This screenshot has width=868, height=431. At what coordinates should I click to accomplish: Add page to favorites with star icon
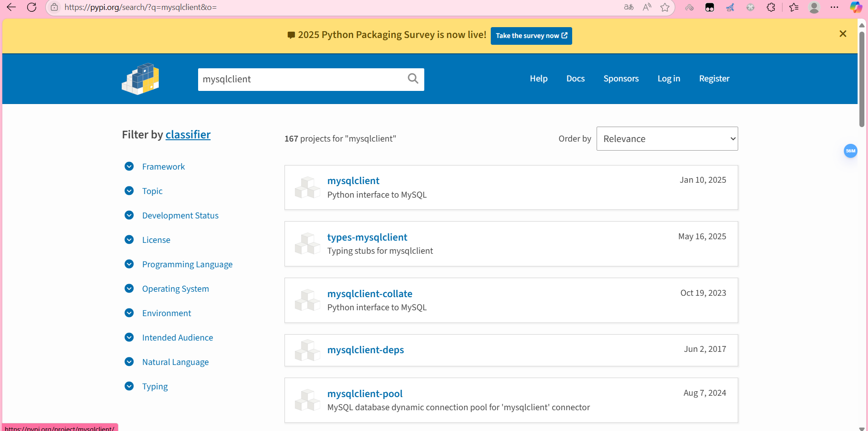point(665,7)
